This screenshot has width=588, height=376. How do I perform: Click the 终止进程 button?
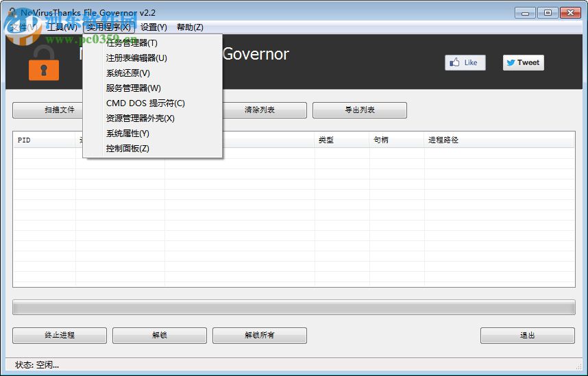(60, 336)
